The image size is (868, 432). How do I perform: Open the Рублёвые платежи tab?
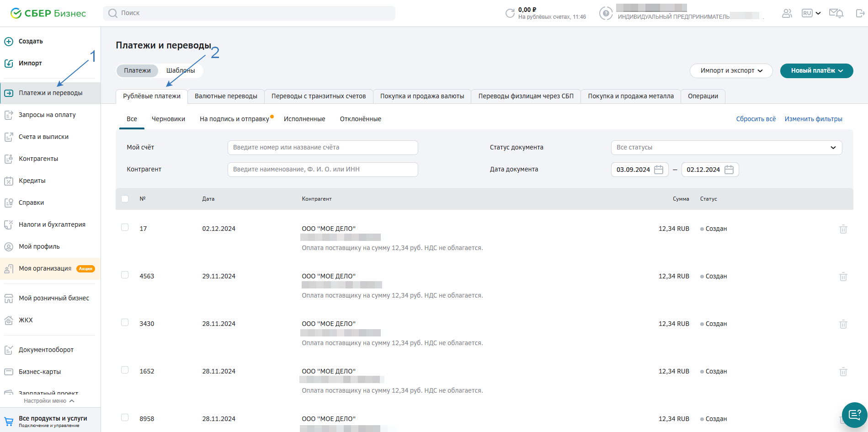click(x=152, y=96)
